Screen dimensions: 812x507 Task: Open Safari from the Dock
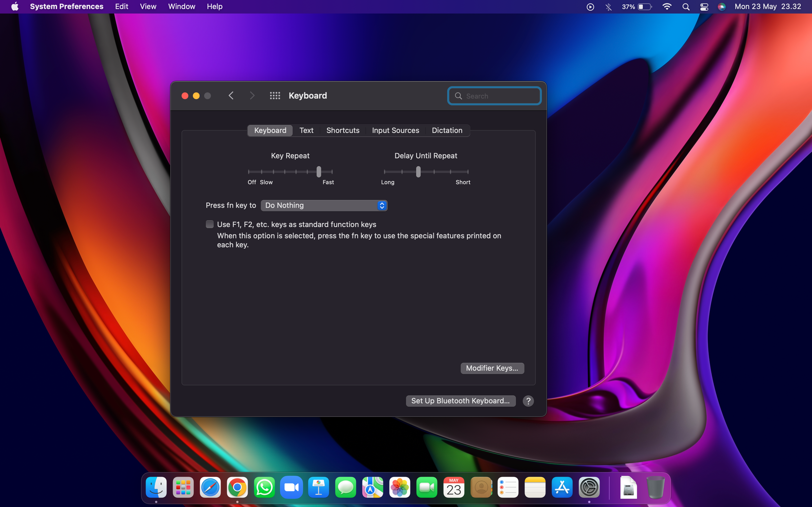(210, 487)
